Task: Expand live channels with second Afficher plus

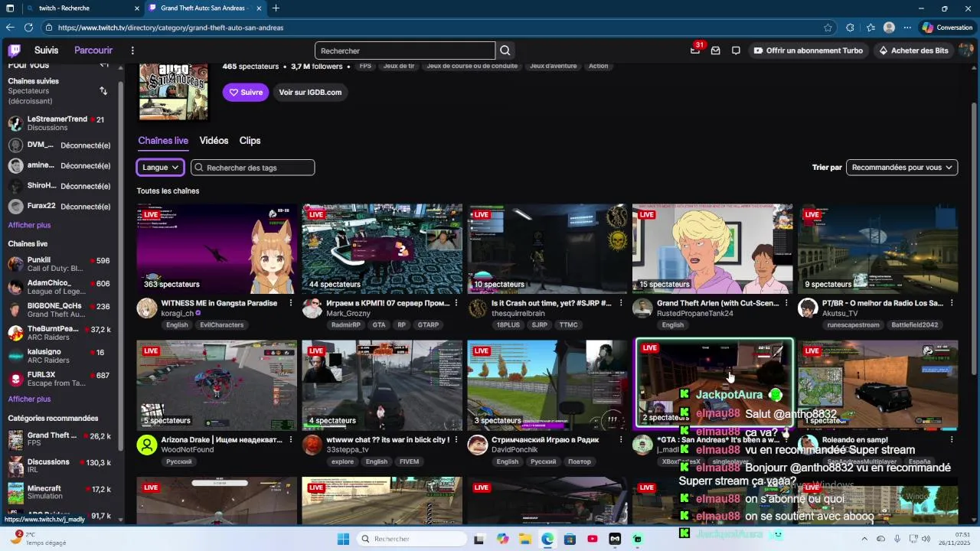Action: point(29,399)
